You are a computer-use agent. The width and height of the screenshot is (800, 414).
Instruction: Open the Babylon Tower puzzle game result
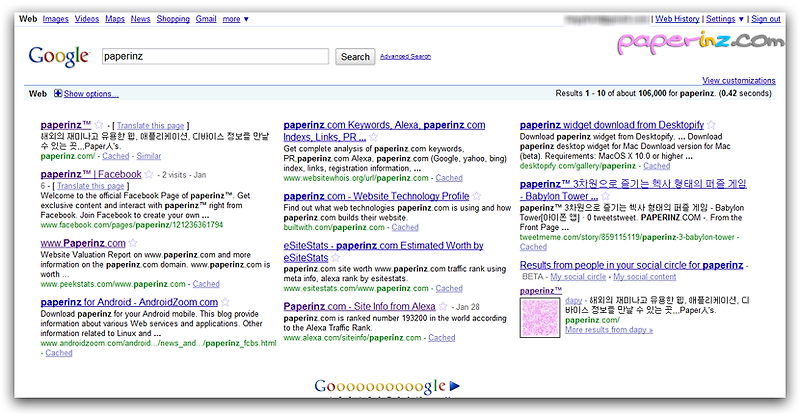pos(633,190)
